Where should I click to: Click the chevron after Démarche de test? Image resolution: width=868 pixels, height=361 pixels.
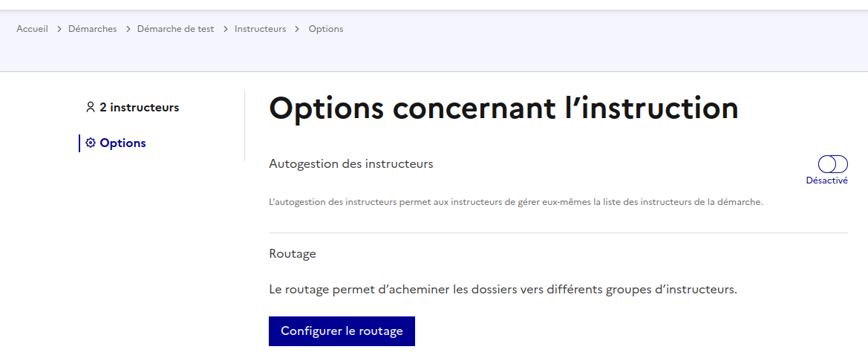point(224,29)
